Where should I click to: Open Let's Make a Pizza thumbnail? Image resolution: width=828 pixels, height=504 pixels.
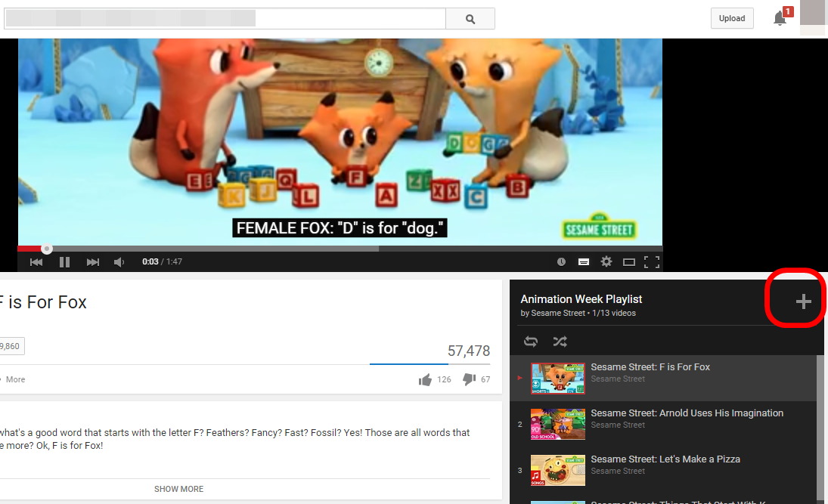557,470
